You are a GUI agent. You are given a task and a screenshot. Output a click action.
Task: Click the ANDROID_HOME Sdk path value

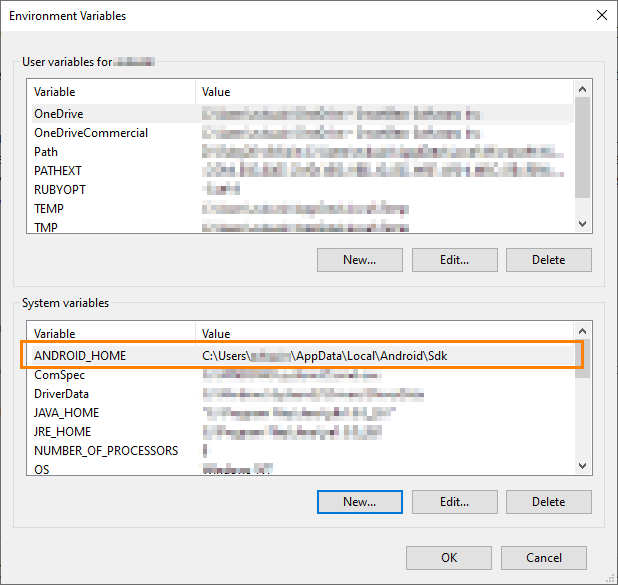tap(324, 356)
